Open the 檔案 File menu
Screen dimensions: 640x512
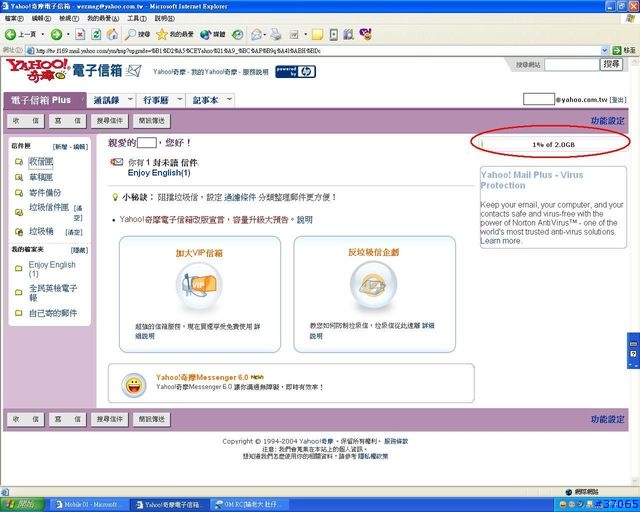[14, 18]
